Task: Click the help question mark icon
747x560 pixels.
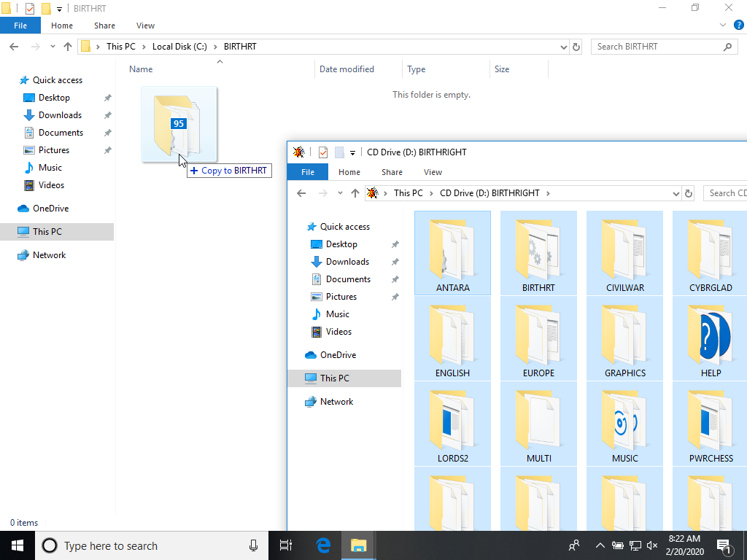Action: point(739,26)
